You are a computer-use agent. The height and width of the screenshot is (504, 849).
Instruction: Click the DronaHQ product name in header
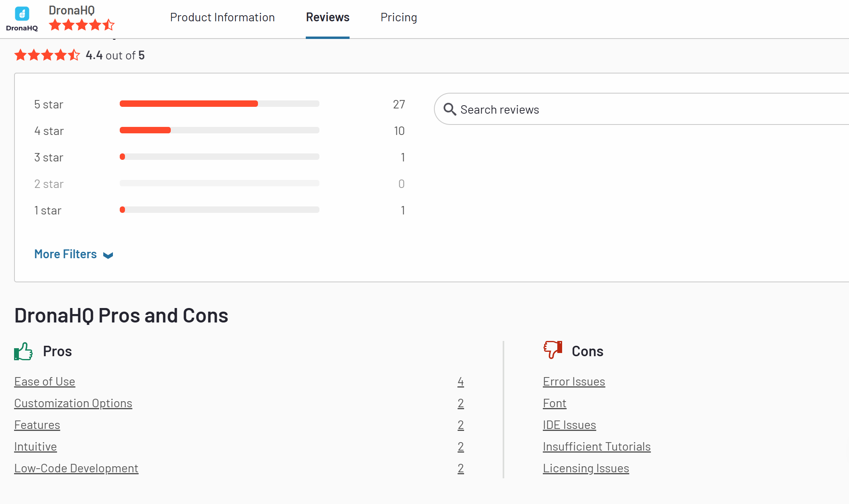coord(72,10)
